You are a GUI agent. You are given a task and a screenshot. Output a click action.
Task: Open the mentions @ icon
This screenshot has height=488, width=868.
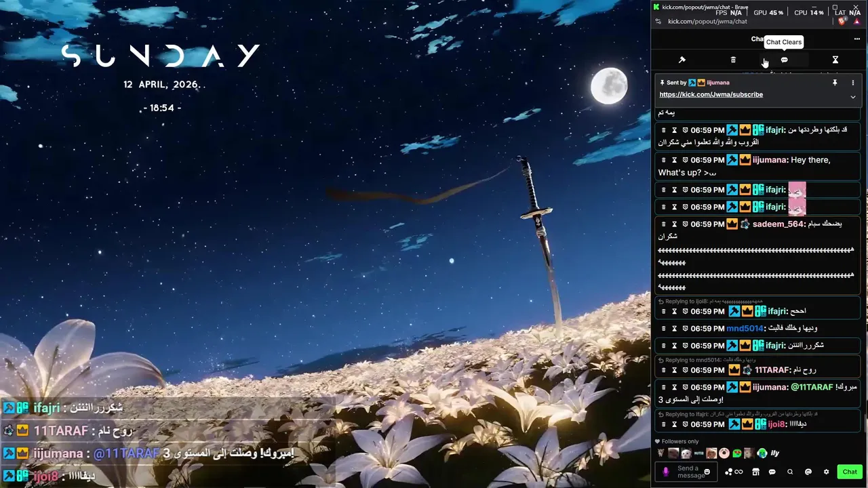click(x=808, y=472)
